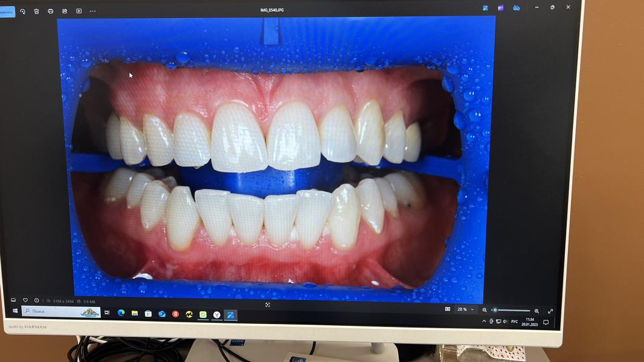Open Task View on the taskbar

click(x=107, y=313)
